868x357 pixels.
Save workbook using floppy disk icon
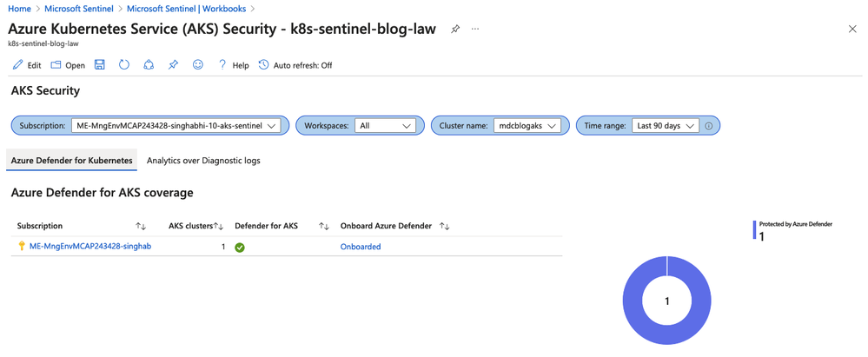point(100,65)
